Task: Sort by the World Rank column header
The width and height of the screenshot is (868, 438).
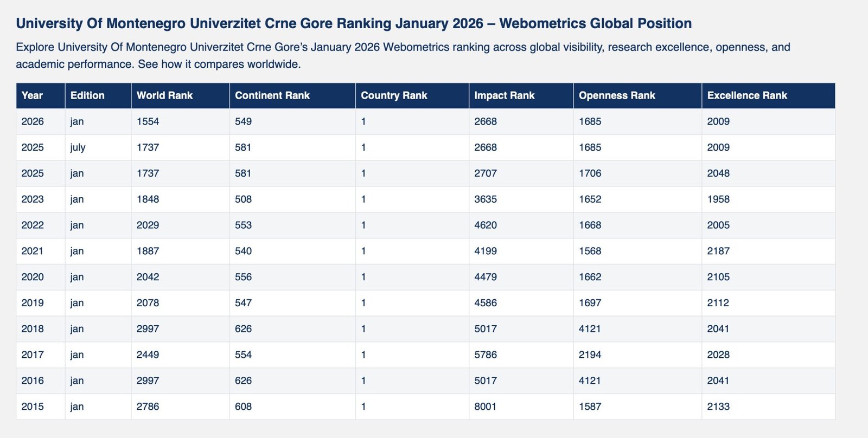Action: (164, 95)
